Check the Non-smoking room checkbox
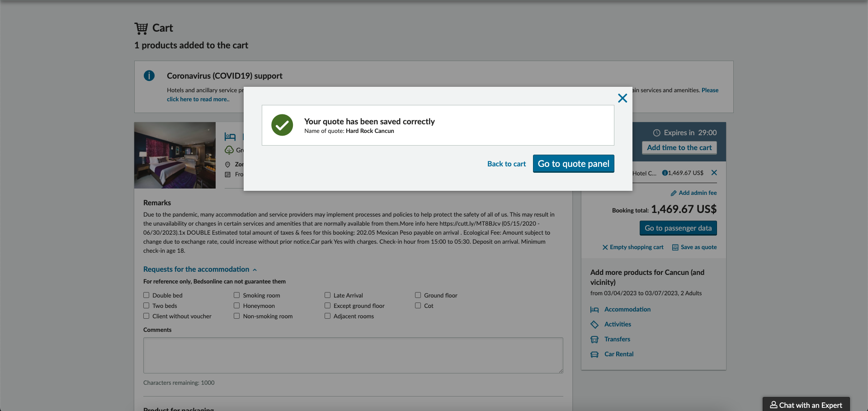The width and height of the screenshot is (868, 411). (x=236, y=316)
